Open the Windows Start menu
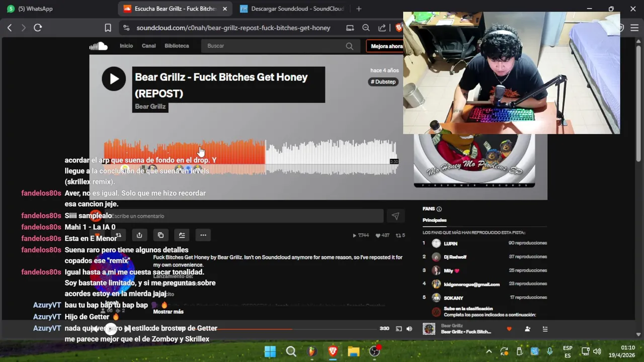Viewport: 644px width, 362px height. [270, 351]
